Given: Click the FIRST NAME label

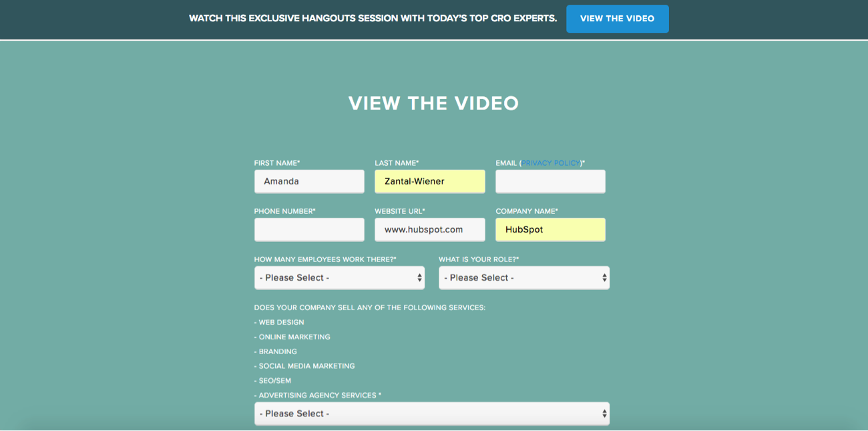Looking at the screenshot, I should 277,163.
